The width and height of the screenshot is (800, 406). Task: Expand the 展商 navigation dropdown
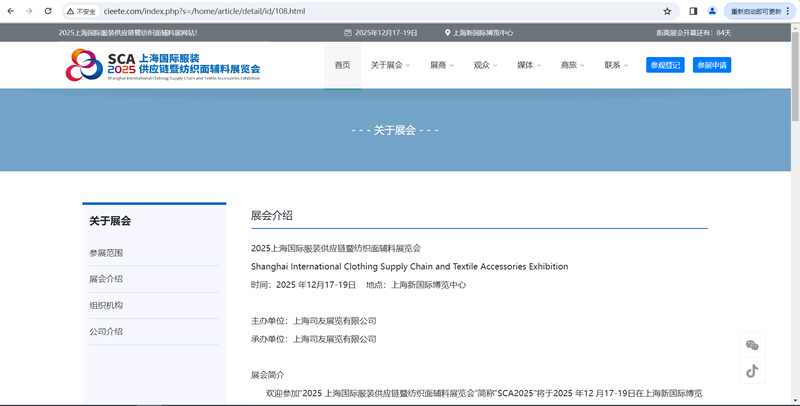coord(441,65)
